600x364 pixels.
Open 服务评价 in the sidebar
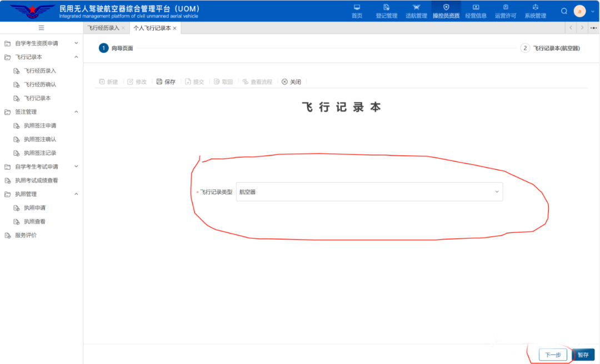coord(26,235)
